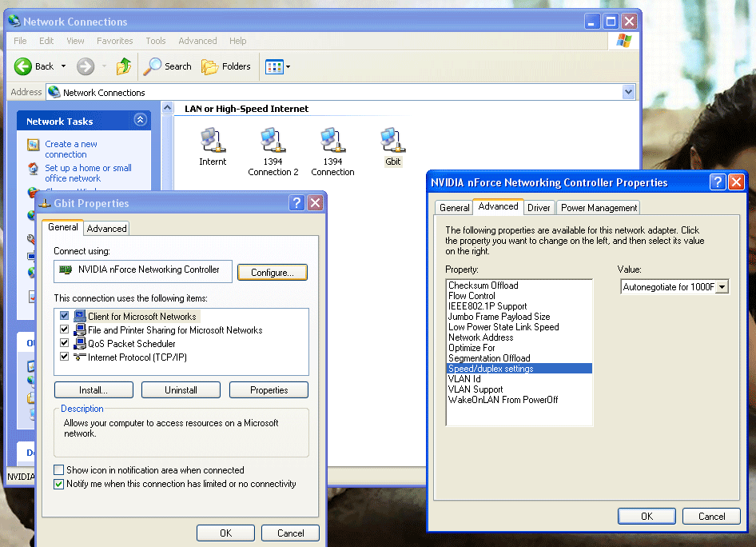Click Create a new connection link
The width and height of the screenshot is (756, 547).
tap(71, 149)
